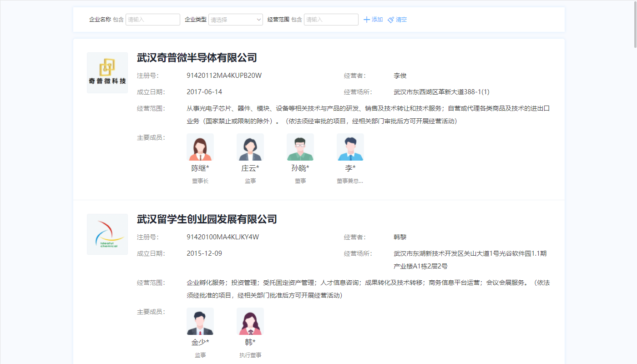Screen dimensions: 637x364
Task: Select the 韩* executive director avatar
Action: coord(250,321)
